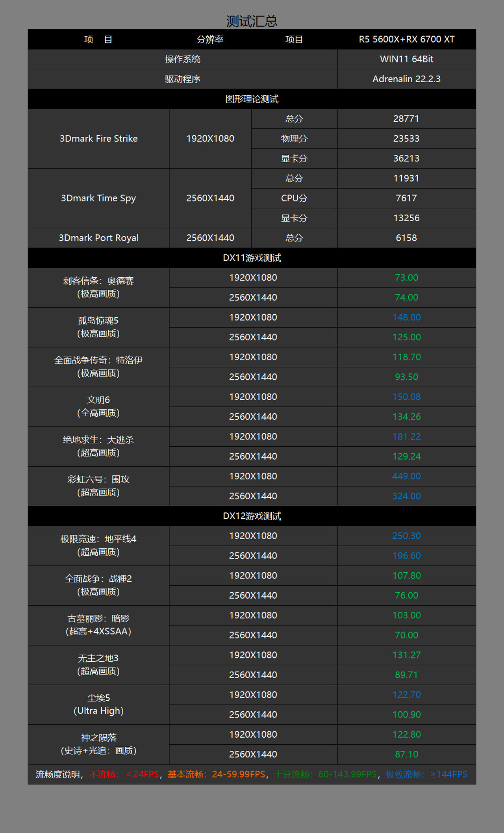
Task: Select the 刺客信条：奥德赛 game label
Action: pos(98,281)
